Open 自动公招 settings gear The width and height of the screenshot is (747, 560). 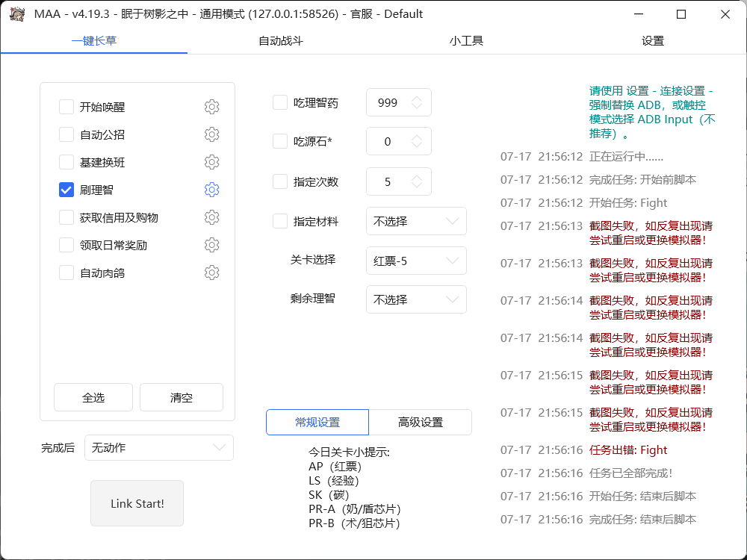(211, 134)
